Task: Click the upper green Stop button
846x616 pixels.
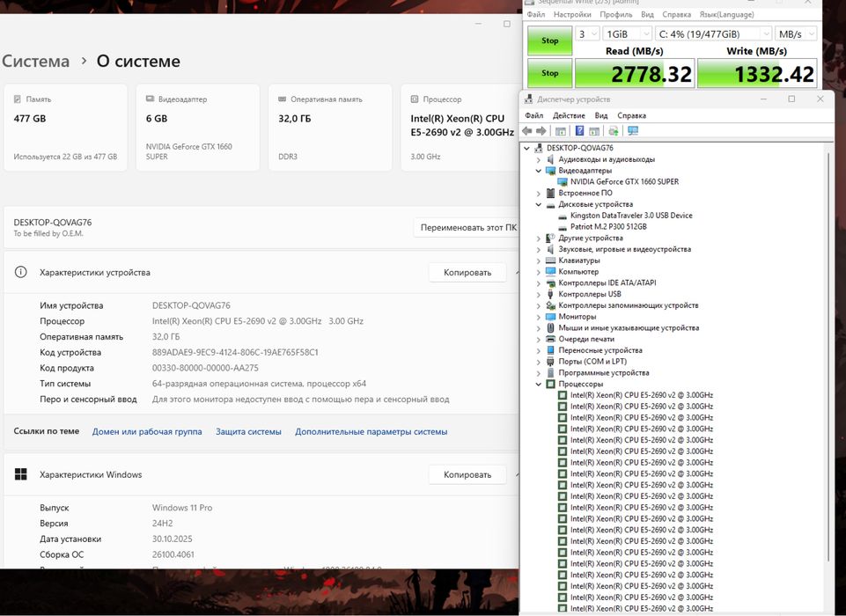Action: point(550,40)
